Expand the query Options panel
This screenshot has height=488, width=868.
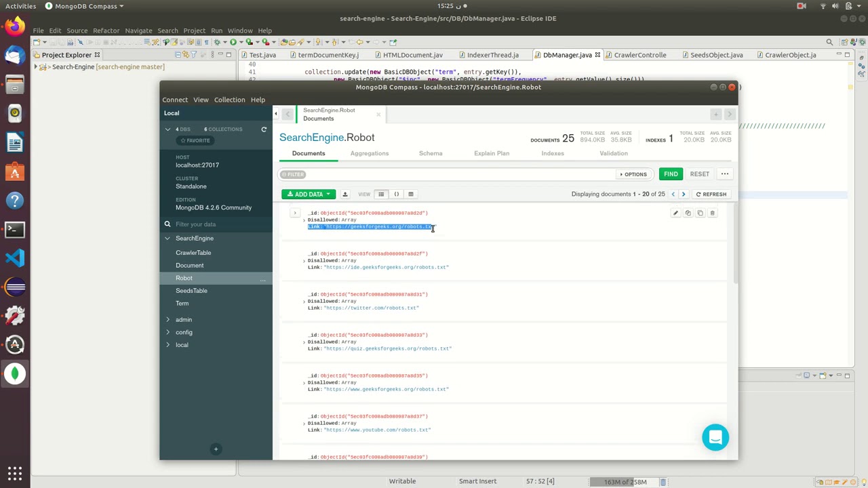pyautogui.click(x=633, y=174)
